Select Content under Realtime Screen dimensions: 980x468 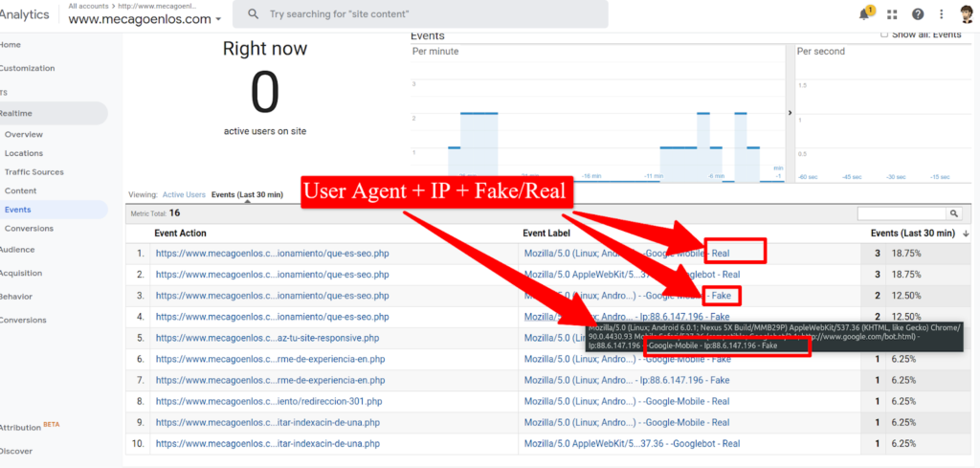tap(21, 190)
